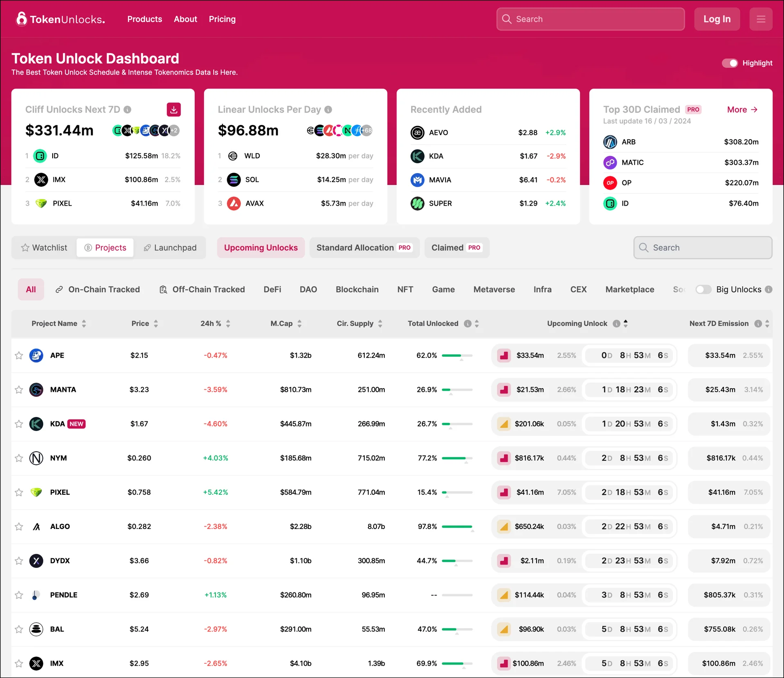Click the APE token logo

[36, 355]
